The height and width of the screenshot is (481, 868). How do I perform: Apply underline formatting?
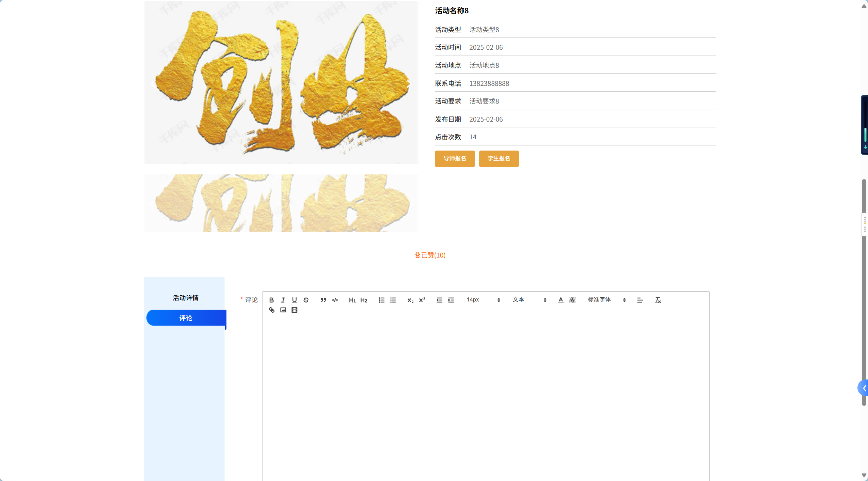[295, 300]
